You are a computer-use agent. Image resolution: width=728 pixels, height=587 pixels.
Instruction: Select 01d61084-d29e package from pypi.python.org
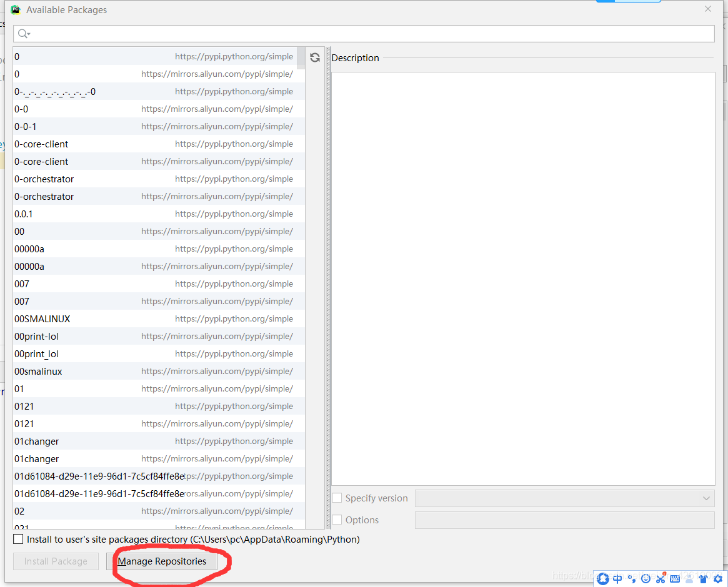(159, 476)
